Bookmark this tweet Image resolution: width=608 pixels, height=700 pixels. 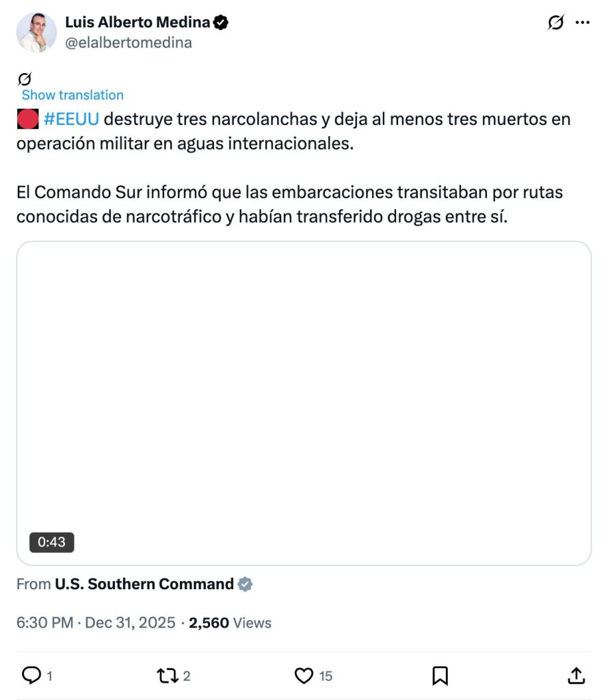[x=440, y=675]
